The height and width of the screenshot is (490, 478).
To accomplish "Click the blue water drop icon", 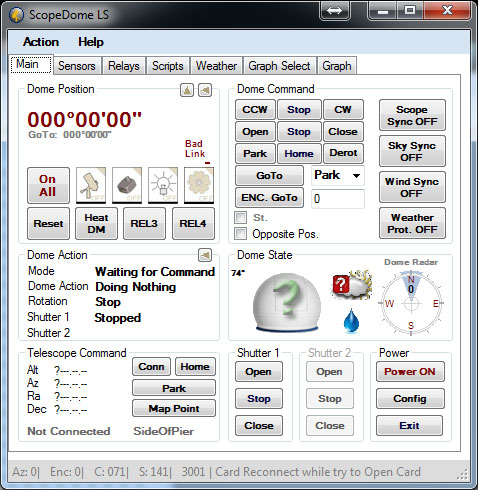I will point(351,321).
